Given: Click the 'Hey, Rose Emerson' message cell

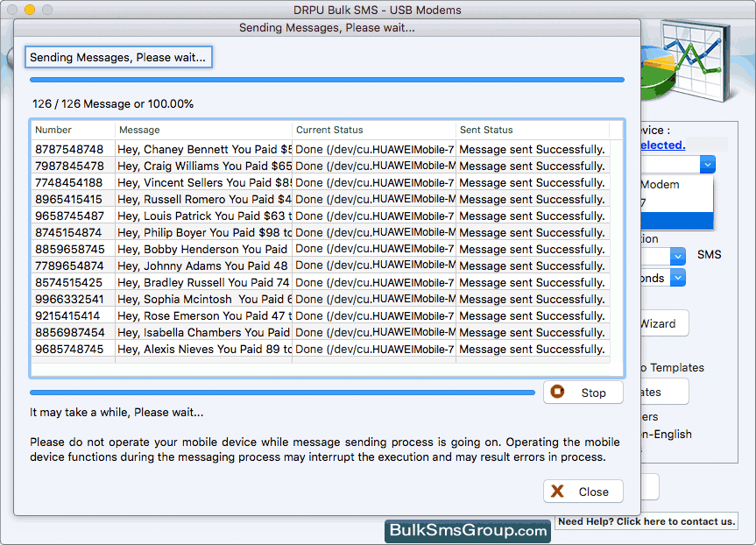Looking at the screenshot, I should (204, 315).
